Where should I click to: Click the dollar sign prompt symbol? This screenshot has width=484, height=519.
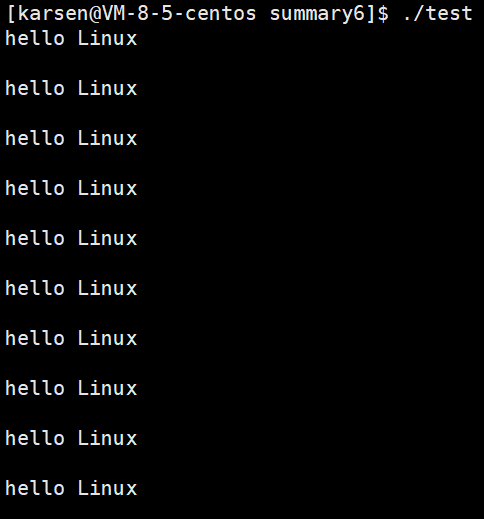[384, 14]
